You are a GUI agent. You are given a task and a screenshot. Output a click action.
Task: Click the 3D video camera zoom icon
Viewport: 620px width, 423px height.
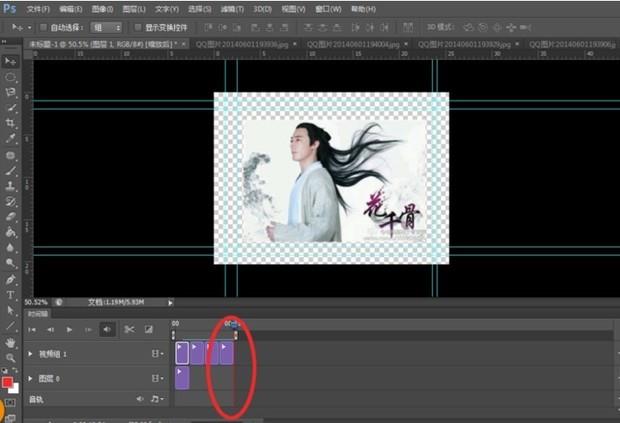pyautogui.click(x=525, y=27)
